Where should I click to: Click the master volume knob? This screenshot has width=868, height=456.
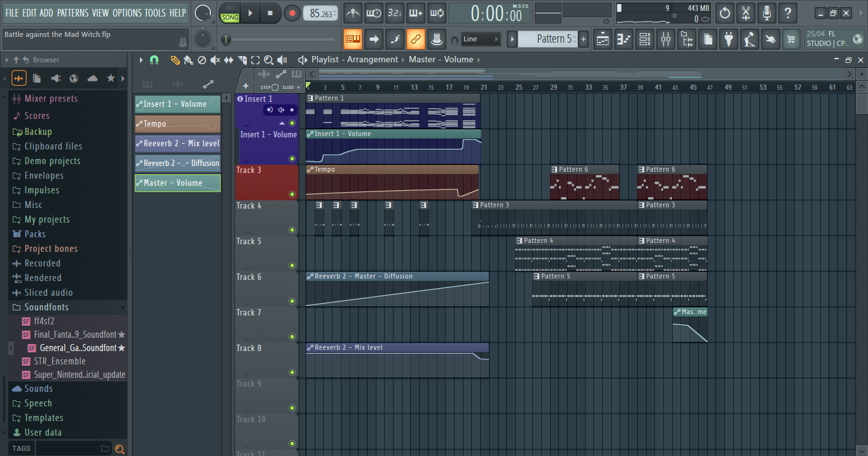click(x=203, y=13)
